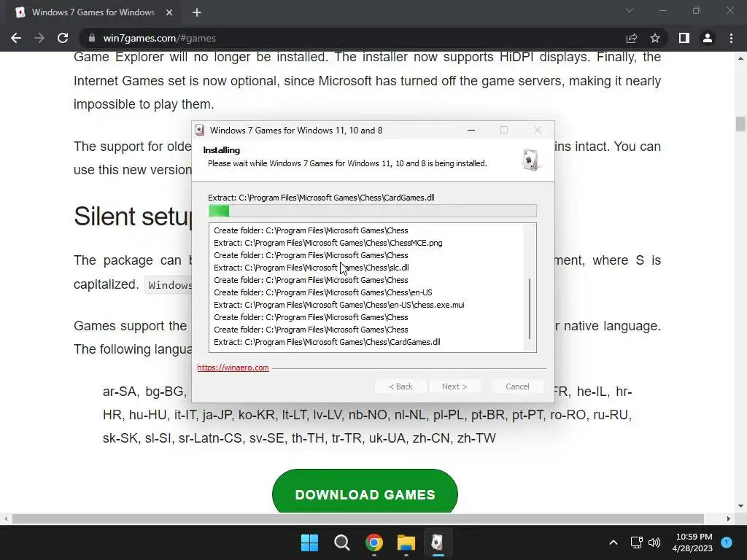Viewport: 747px width, 560px height.
Task: Click the page scroll up arrow
Action: click(740, 58)
